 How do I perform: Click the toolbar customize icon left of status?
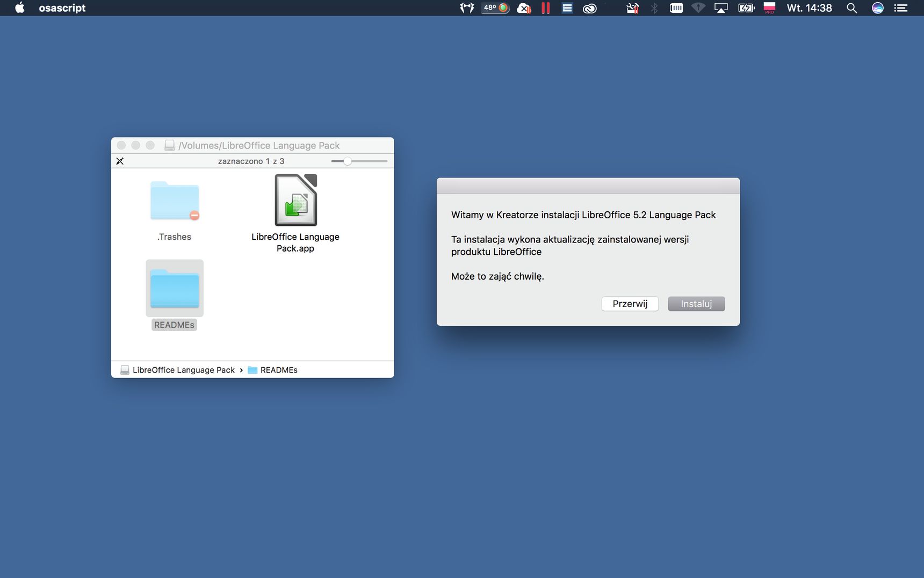120,161
